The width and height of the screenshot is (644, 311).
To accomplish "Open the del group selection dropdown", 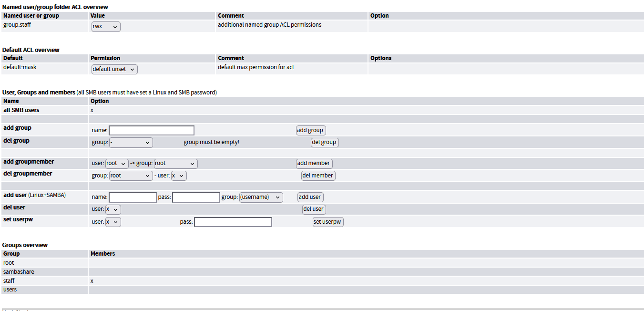I will 131,143.
